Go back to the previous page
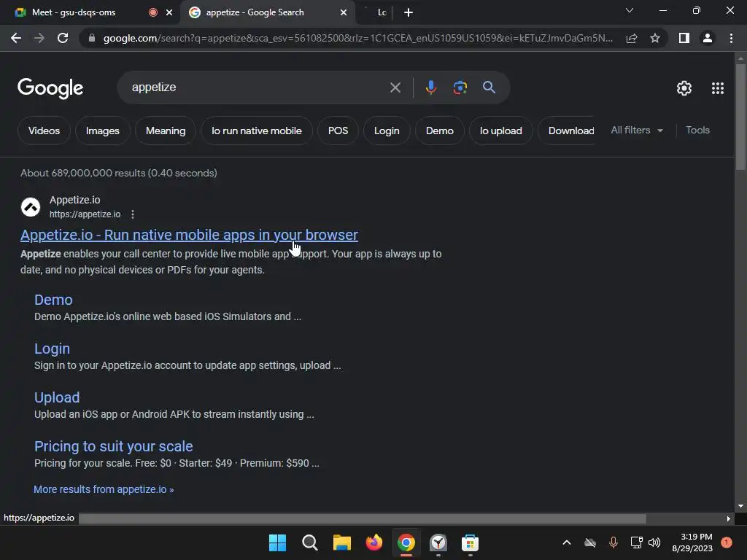Image resolution: width=747 pixels, height=560 pixels. 16,38
